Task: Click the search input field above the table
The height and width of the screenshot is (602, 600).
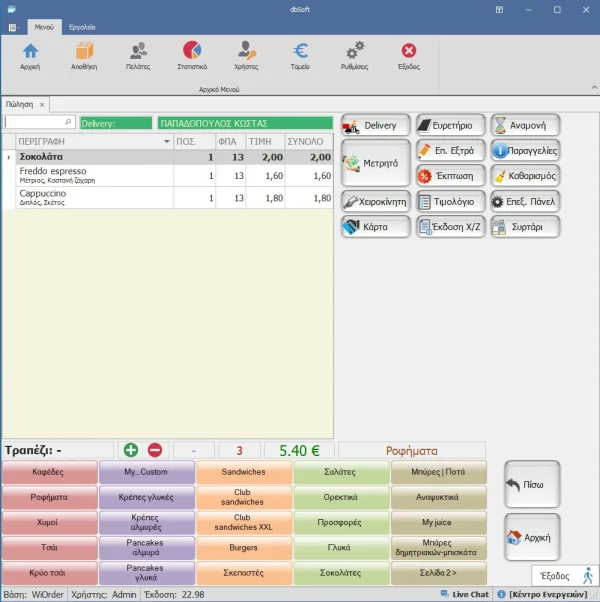Action: [x=39, y=123]
